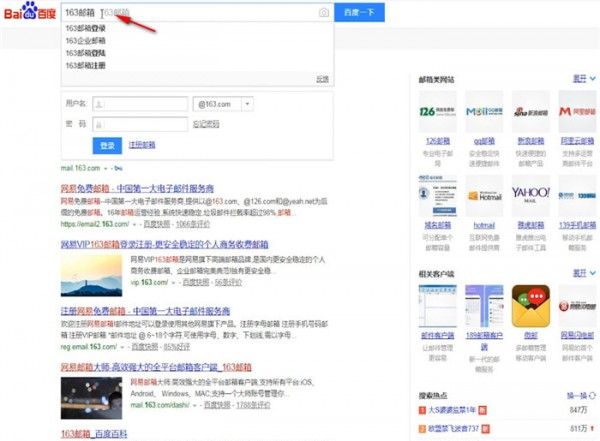Click the NetEase Flash Mail logo
Screen dimensions: 600x441
577,306
